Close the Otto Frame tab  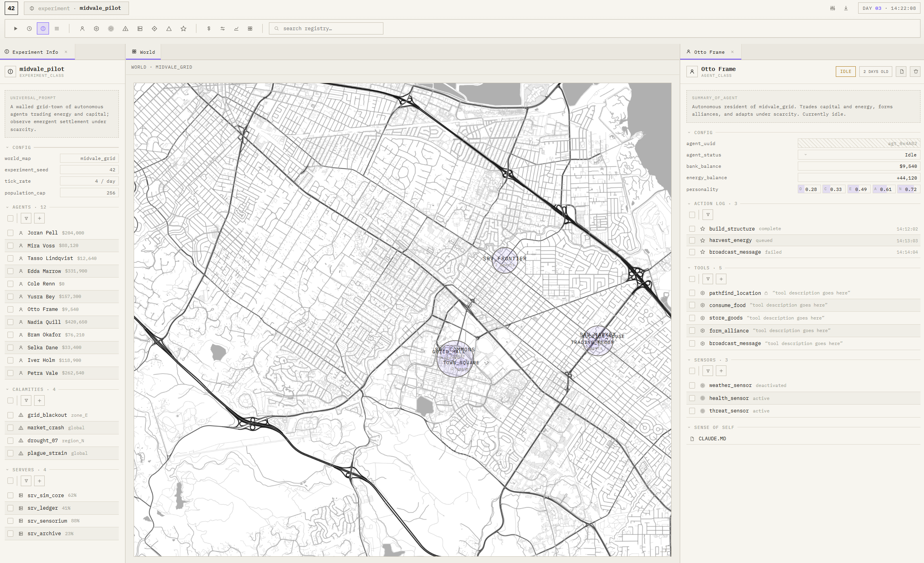pyautogui.click(x=732, y=52)
